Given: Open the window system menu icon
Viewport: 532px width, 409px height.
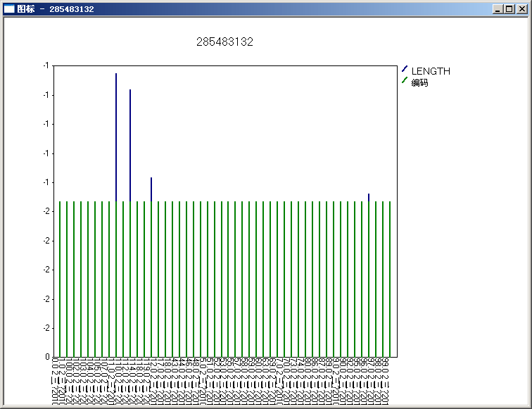Looking at the screenshot, I should (9, 9).
